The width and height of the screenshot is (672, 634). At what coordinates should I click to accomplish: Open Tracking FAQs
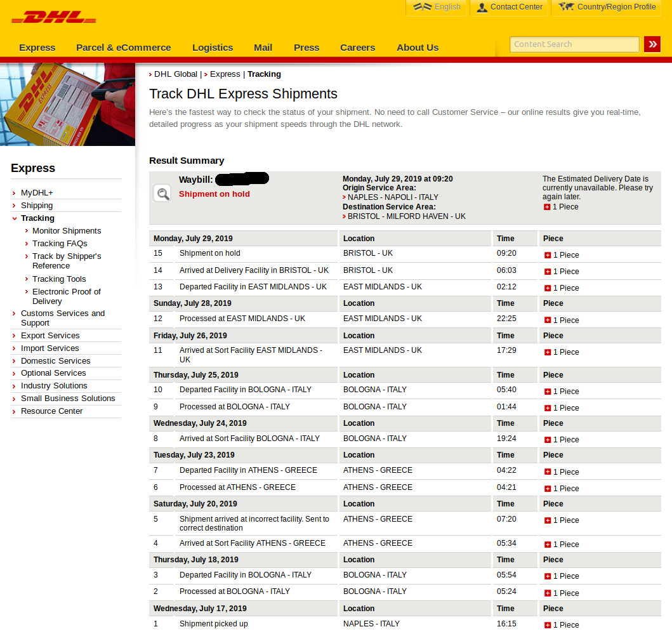click(x=60, y=244)
